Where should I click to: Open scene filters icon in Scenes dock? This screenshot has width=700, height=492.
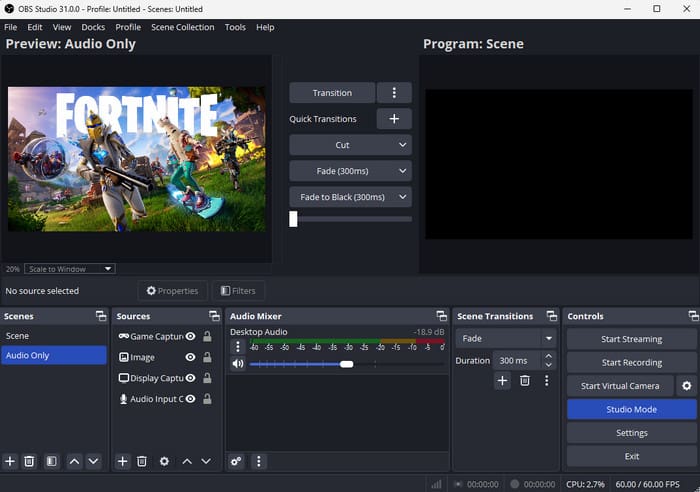pos(51,461)
